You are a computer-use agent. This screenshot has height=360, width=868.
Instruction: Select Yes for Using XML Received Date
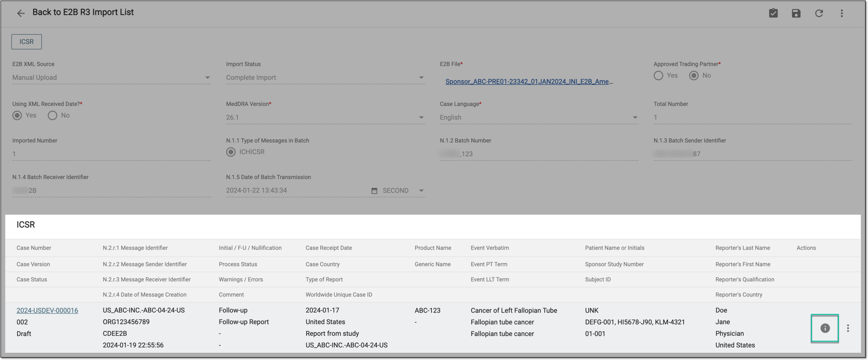(x=17, y=116)
